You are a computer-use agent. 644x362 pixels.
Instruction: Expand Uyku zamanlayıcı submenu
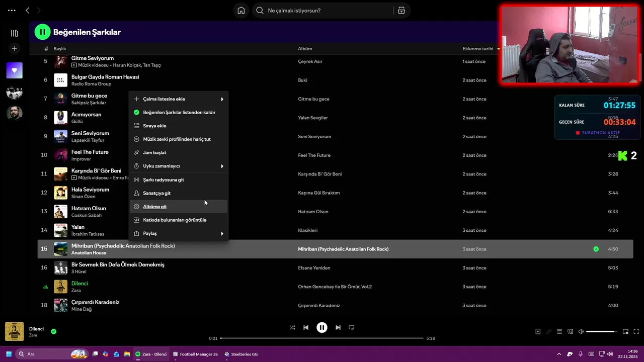coord(179,166)
